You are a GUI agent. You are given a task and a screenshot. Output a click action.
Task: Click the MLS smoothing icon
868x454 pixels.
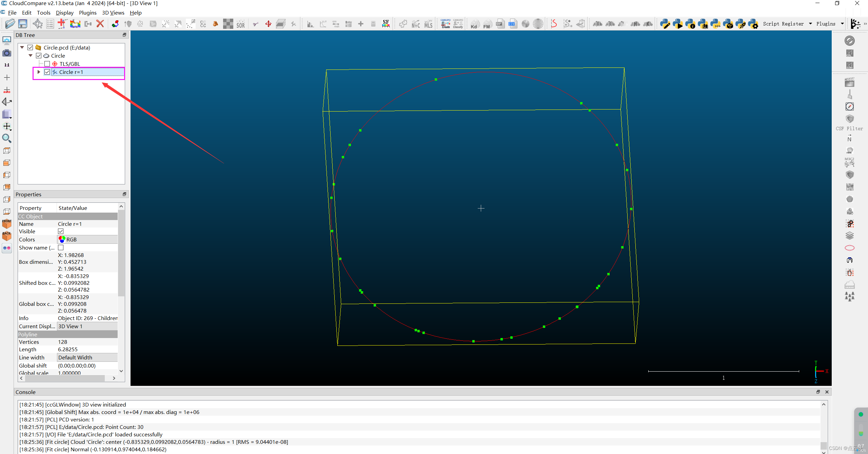click(429, 24)
